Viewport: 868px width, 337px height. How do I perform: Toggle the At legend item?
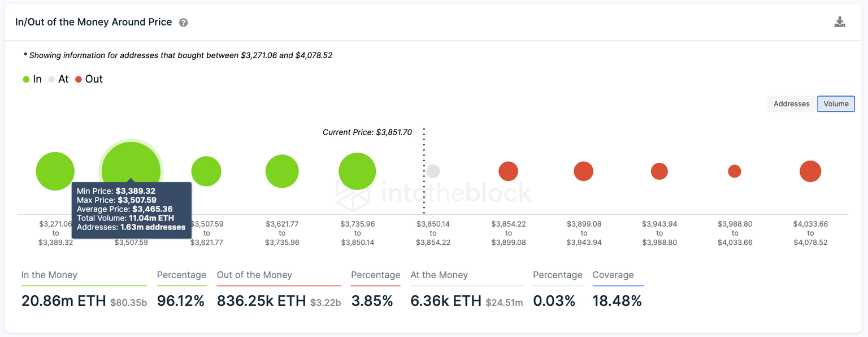58,79
